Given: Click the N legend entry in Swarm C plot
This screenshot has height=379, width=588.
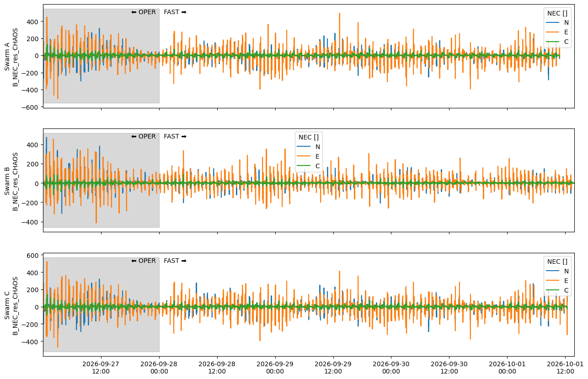Looking at the screenshot, I should click(558, 271).
